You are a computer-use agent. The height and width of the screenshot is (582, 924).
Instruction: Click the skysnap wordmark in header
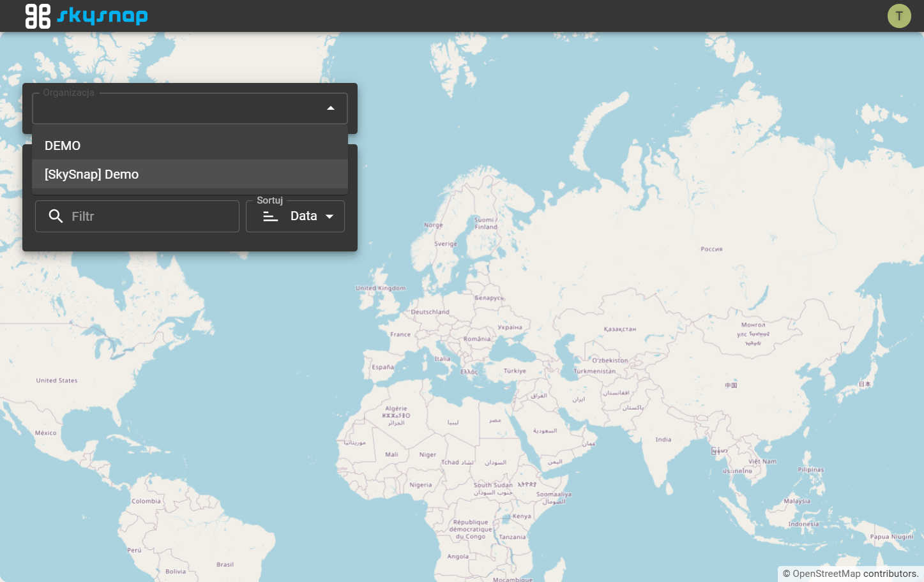[102, 16]
